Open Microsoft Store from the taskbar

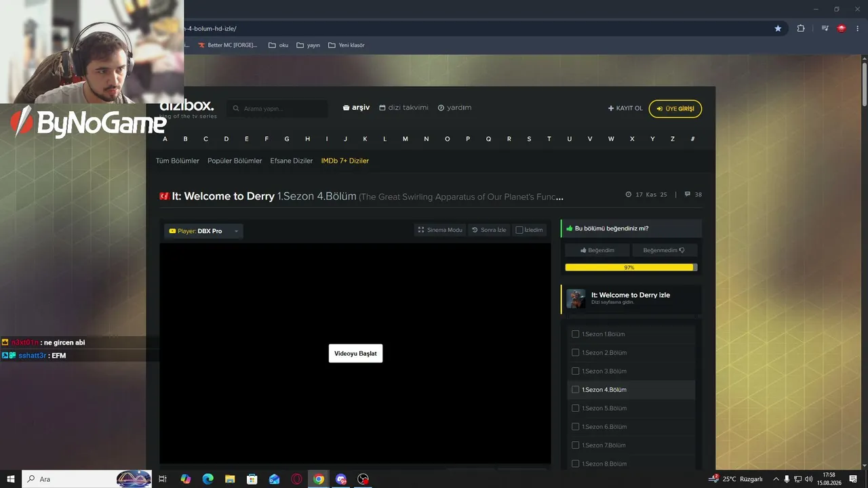[252, 479]
